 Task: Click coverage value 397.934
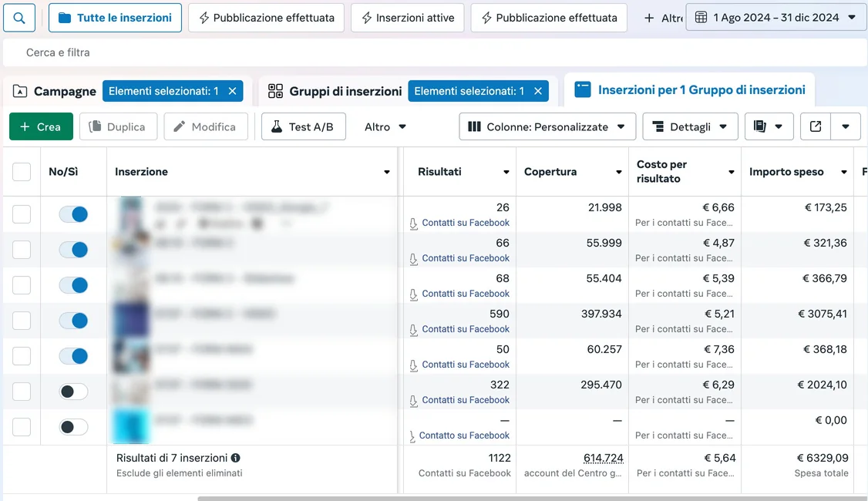(x=601, y=314)
